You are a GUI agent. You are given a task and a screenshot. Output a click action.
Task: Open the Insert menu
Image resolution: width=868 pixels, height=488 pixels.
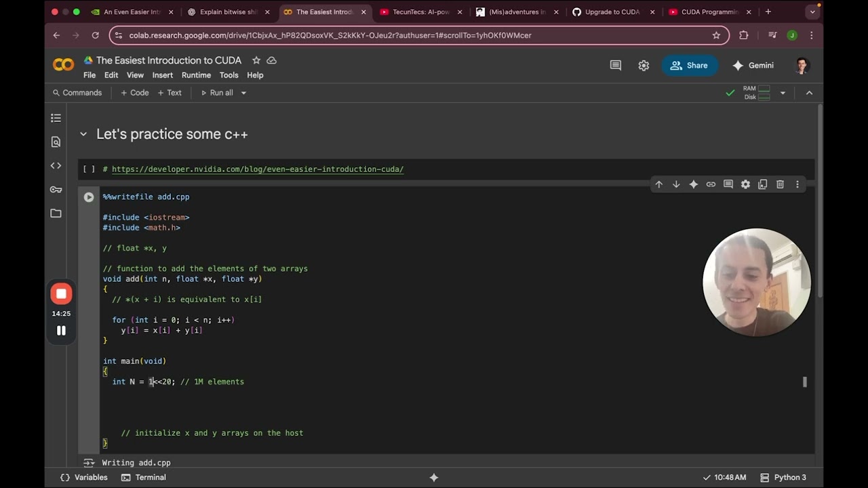point(163,75)
